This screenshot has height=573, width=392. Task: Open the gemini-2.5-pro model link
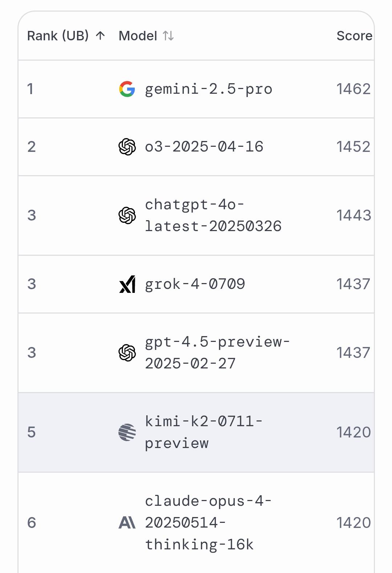(x=209, y=89)
